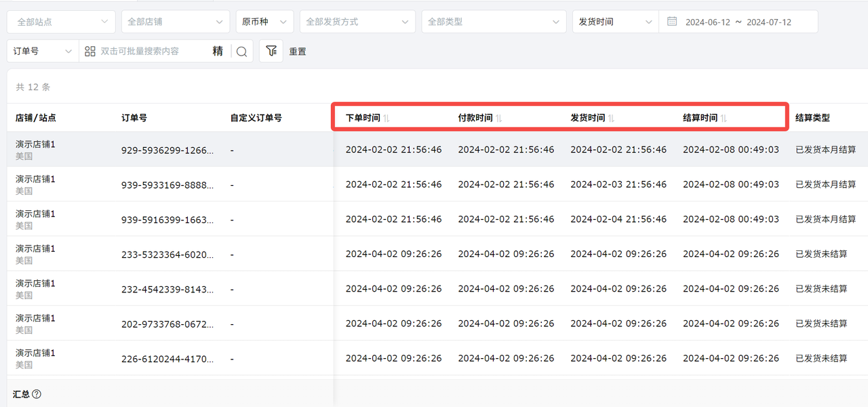Open the 订单号 search-field type dropdown
868x407 pixels.
pos(42,51)
